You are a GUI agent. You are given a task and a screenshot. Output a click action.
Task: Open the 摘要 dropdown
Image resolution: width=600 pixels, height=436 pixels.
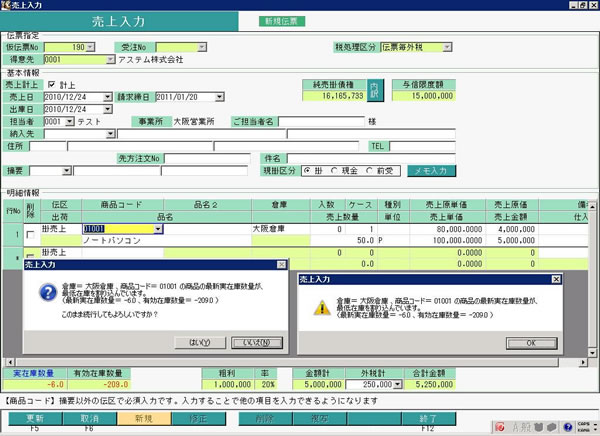click(67, 170)
